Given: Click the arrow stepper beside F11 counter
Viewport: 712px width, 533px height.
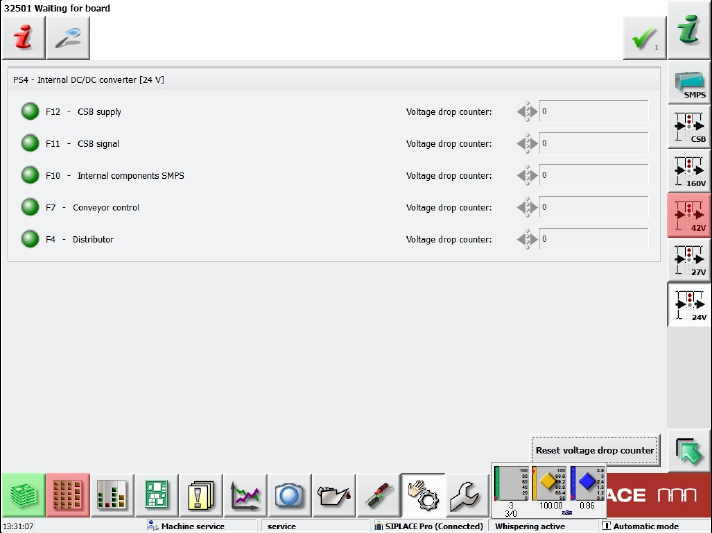Looking at the screenshot, I should [527, 143].
